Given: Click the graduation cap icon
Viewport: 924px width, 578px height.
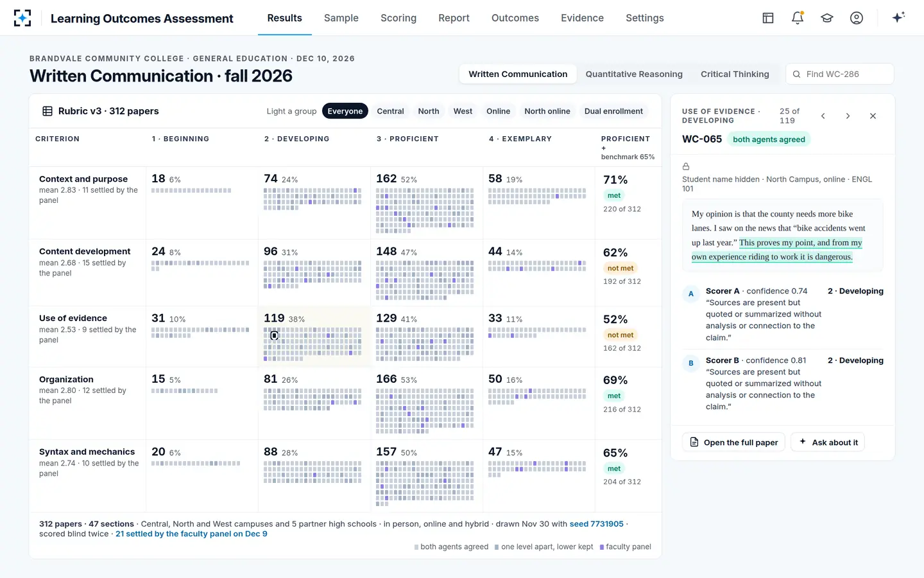Looking at the screenshot, I should (827, 18).
